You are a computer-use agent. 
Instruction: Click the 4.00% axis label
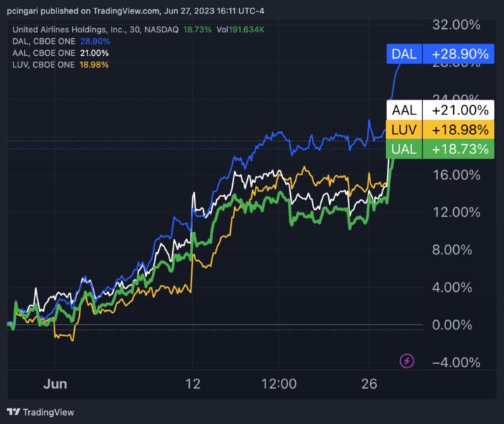point(452,288)
